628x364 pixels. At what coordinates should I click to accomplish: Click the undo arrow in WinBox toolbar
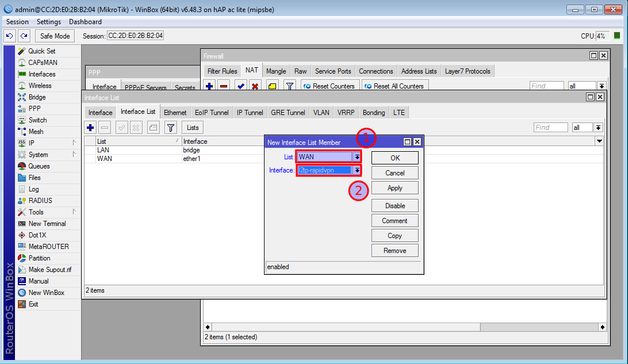pyautogui.click(x=10, y=36)
